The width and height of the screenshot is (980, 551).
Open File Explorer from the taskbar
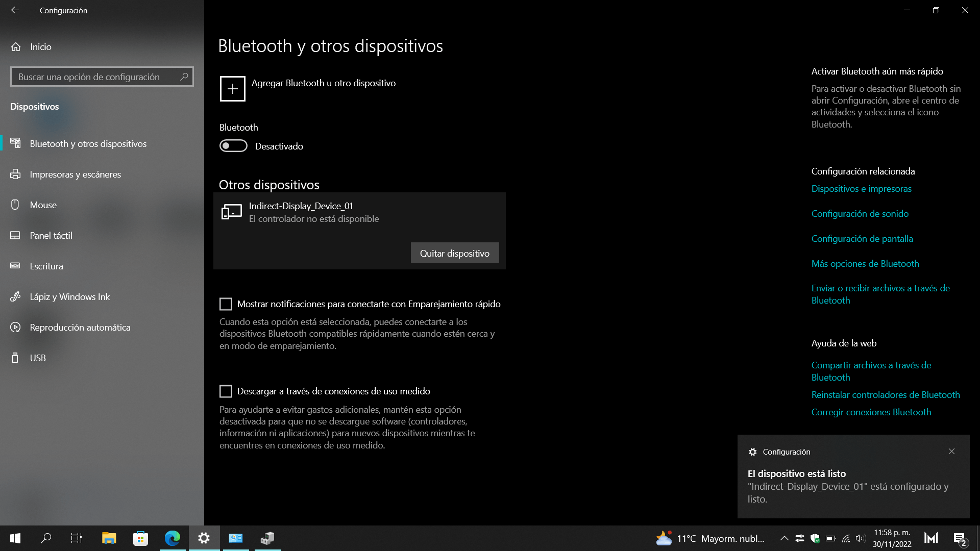(x=109, y=538)
